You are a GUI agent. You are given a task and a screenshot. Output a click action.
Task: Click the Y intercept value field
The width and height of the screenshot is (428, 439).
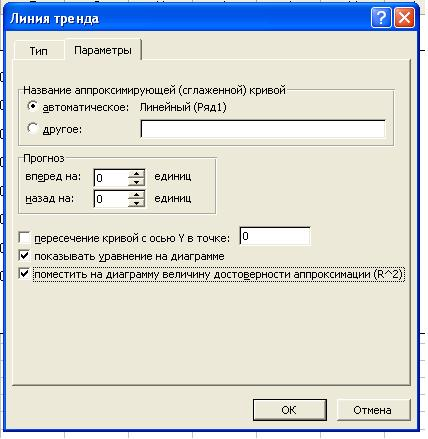(x=275, y=236)
